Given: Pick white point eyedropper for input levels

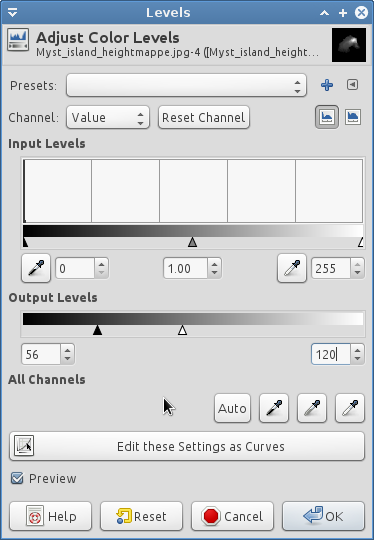Looking at the screenshot, I should [292, 268].
